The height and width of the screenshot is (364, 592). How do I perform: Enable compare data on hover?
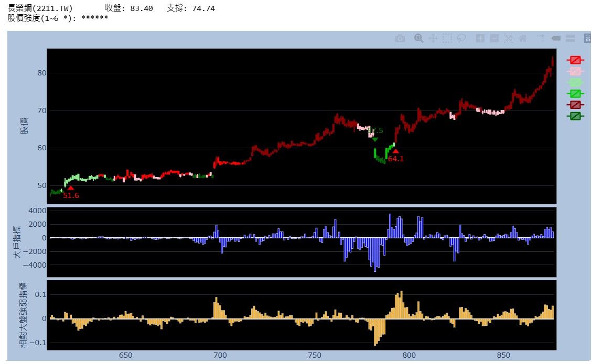tap(571, 38)
